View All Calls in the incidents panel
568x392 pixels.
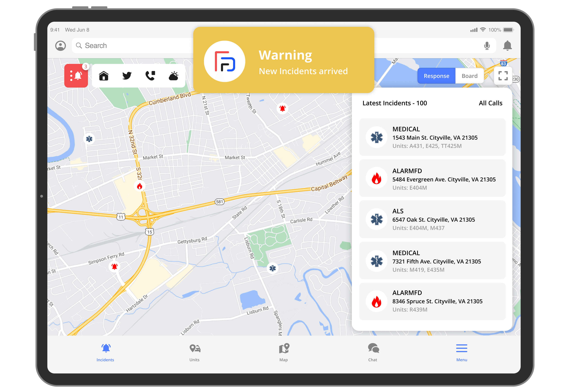point(490,103)
